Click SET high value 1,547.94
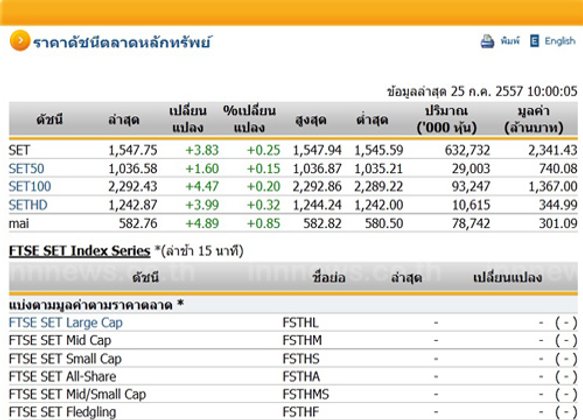 (x=317, y=150)
